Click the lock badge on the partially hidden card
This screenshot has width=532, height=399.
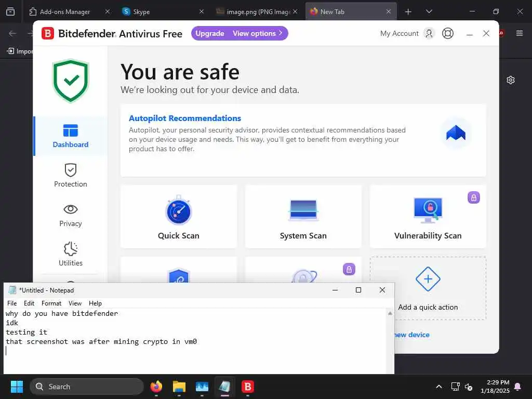point(349,270)
